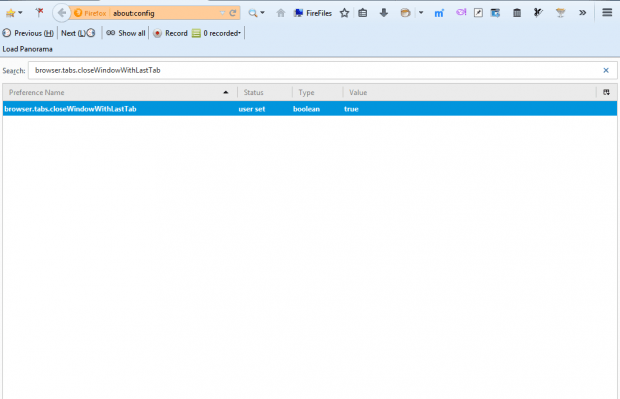
Task: Open the '0 recorded' dropdown
Action: coord(216,33)
